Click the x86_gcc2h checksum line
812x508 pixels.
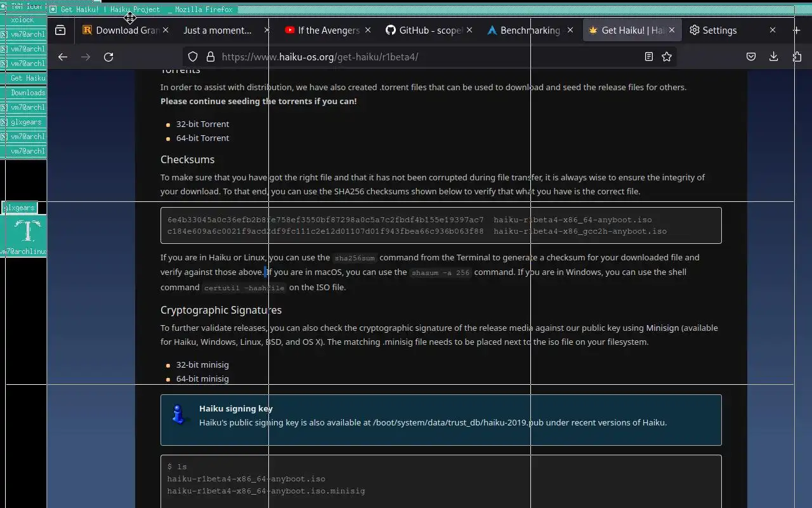click(x=417, y=231)
